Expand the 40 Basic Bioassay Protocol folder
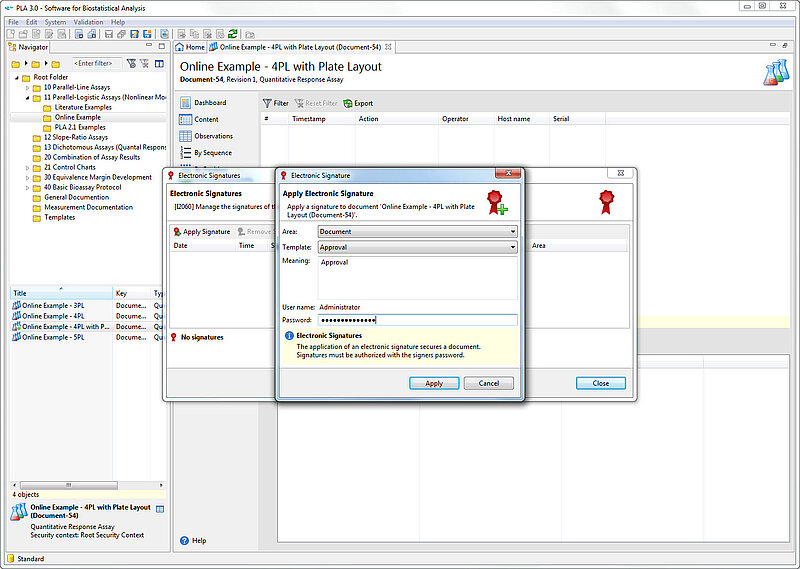Viewport: 800px width, 569px height. (x=28, y=188)
